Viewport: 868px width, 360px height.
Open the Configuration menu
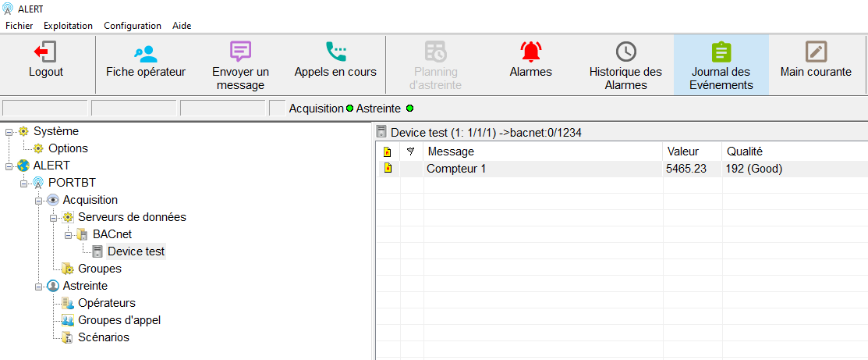click(133, 26)
